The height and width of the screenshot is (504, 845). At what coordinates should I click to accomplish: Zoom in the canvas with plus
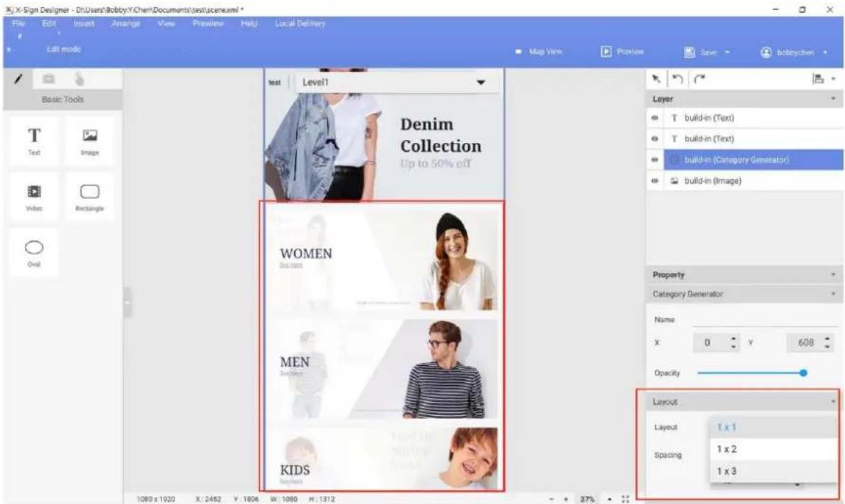(566, 499)
